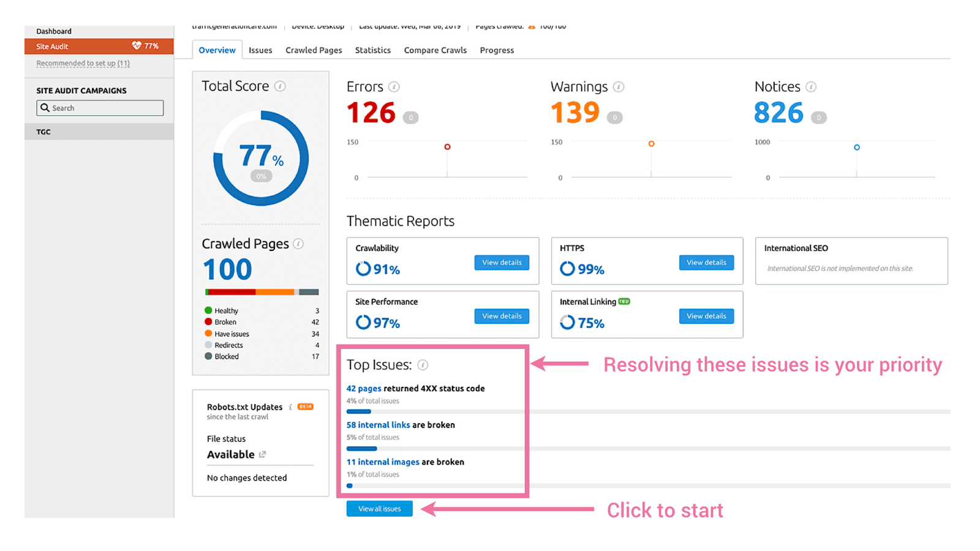980x551 pixels.
Task: Toggle the Broken pages legend indicator
Action: [209, 321]
